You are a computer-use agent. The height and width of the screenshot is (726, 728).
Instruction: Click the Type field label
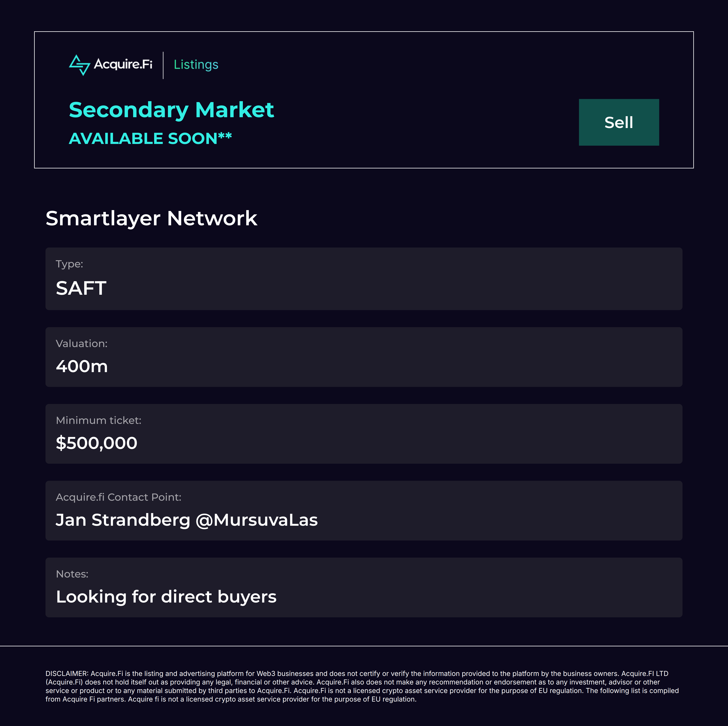click(69, 264)
